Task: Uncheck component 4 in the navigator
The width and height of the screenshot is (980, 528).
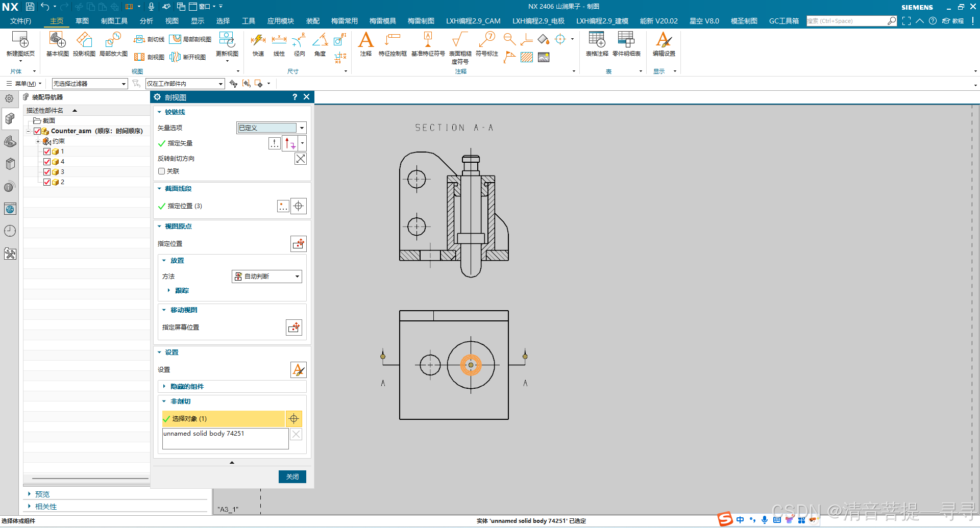Action: pyautogui.click(x=47, y=162)
